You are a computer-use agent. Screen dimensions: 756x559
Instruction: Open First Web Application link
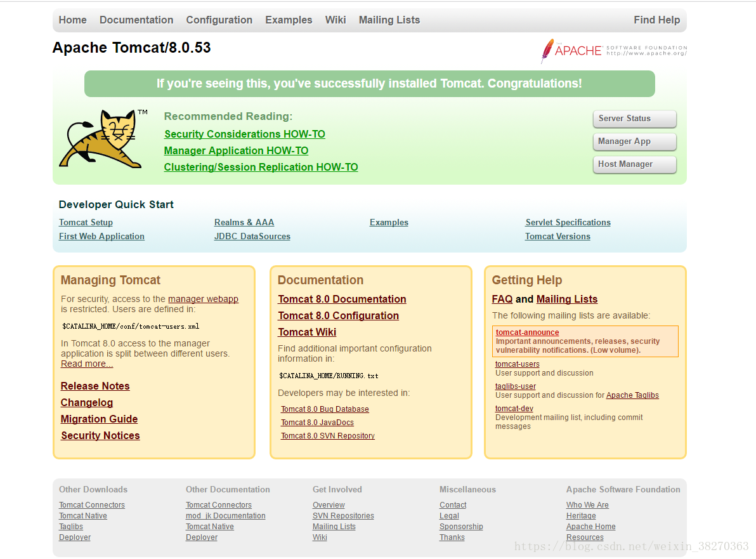(101, 236)
